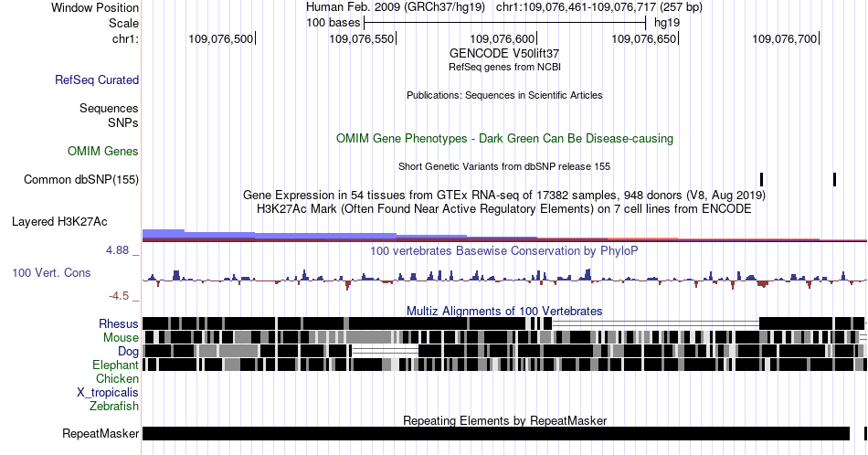Click the H3K27Ac Mark ENCODE track title
This screenshot has width=868, height=455.
(504, 208)
